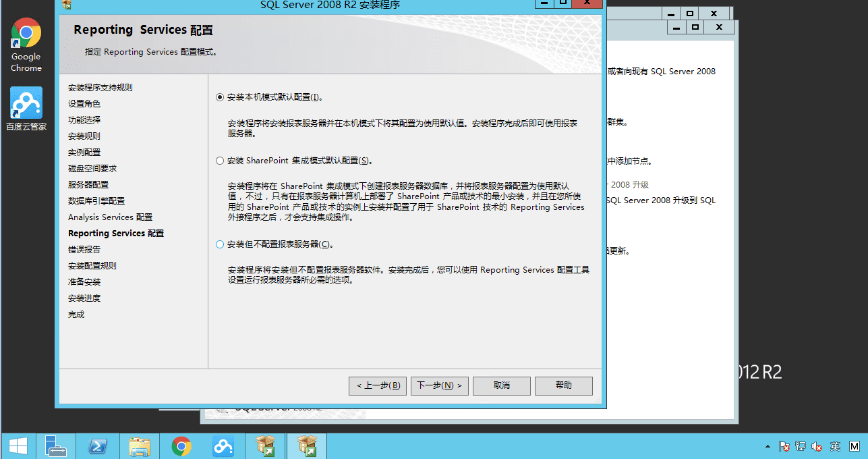868x459 pixels.
Task: Expand hidden icons in the system tray
Action: (x=768, y=446)
